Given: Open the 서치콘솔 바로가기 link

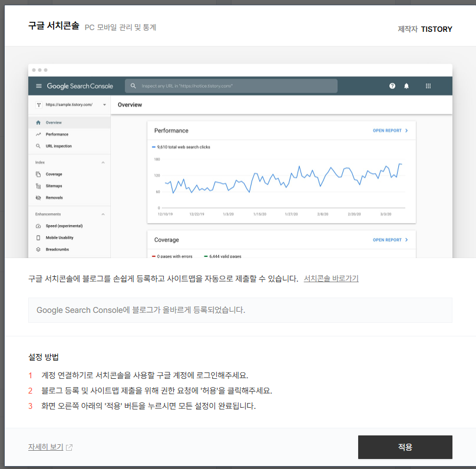Looking at the screenshot, I should point(331,278).
